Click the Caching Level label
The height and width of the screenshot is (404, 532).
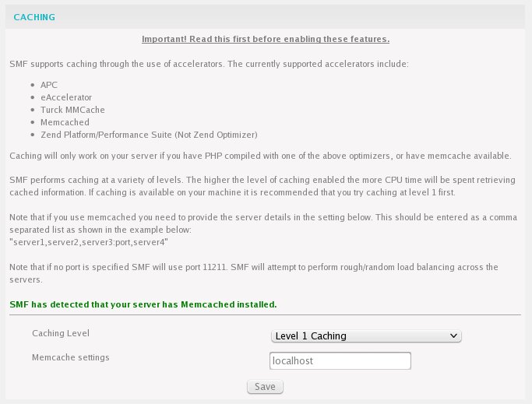(x=61, y=333)
